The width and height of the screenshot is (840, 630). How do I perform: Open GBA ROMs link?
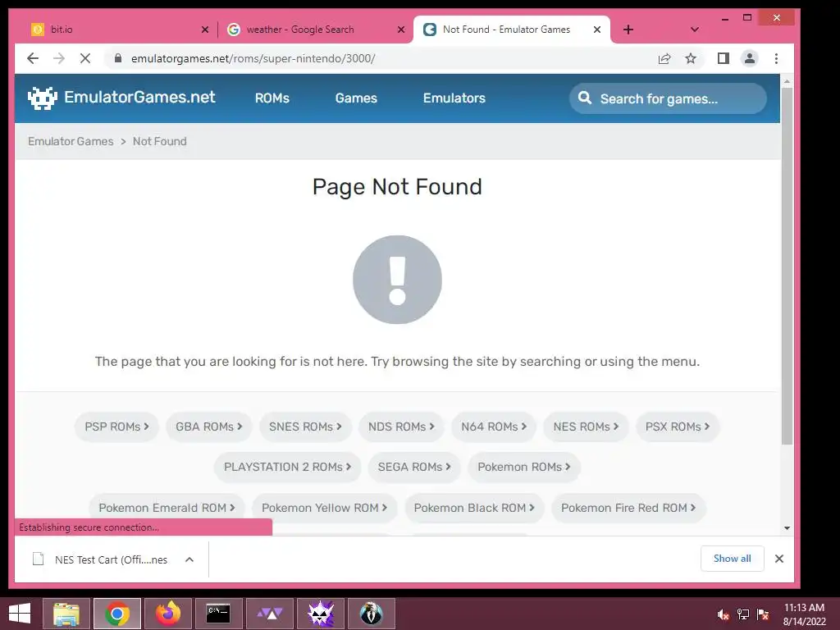(x=209, y=427)
